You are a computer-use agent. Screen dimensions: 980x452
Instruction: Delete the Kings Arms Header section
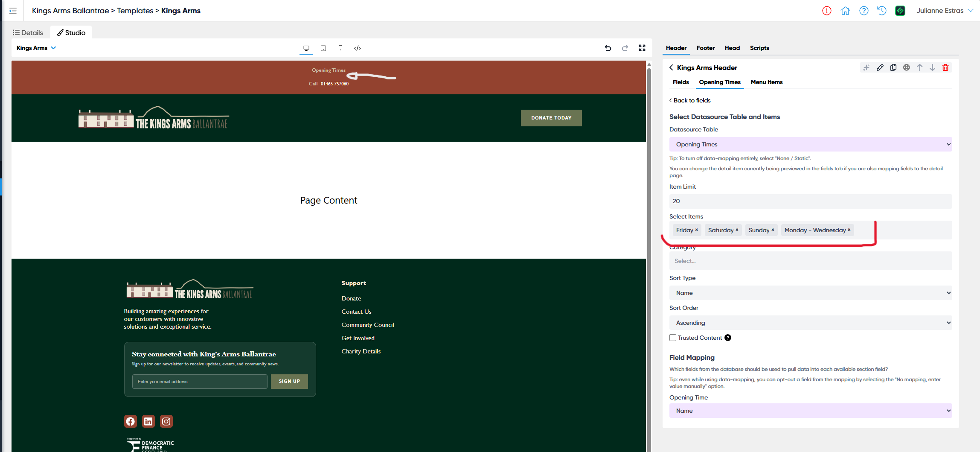pyautogui.click(x=945, y=67)
